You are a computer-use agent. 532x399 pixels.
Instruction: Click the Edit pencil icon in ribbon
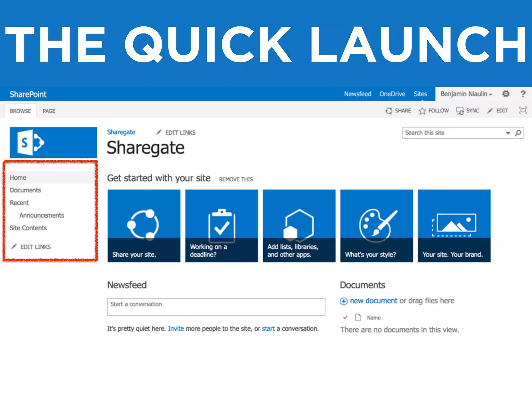tap(490, 111)
